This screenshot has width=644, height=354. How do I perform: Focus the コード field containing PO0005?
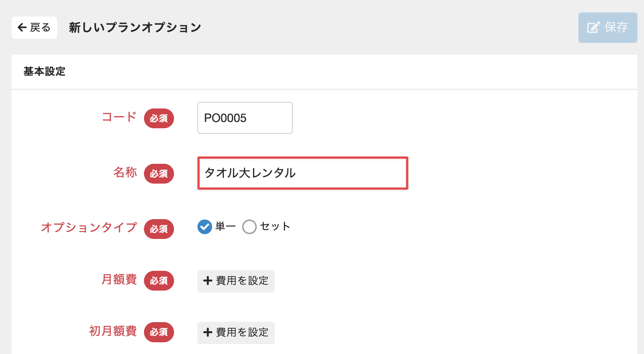245,118
